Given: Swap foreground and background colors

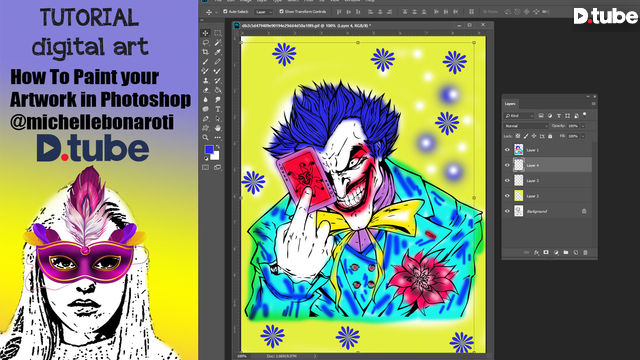Looking at the screenshot, I should (218, 147).
